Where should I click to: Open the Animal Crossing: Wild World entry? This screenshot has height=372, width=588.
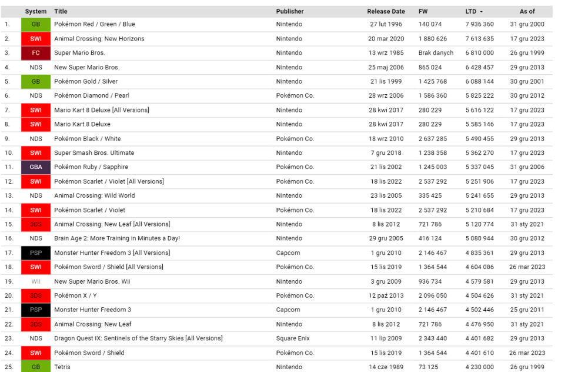(x=94, y=195)
